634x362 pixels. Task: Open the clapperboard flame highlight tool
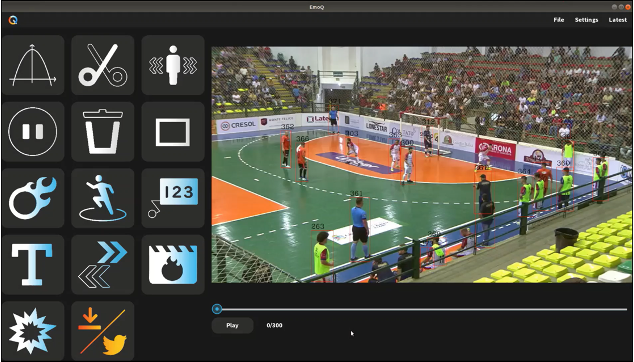click(173, 265)
